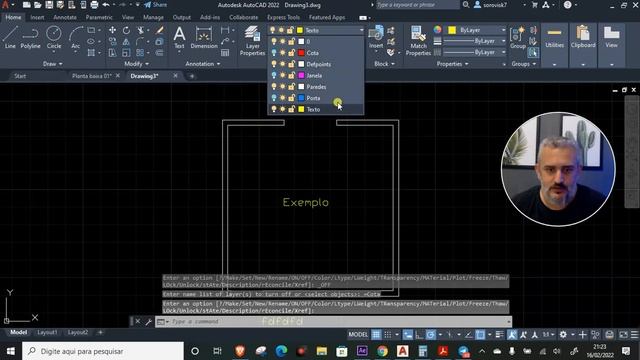The width and height of the screenshot is (640, 360).
Task: Select the Janela layer magenta color swatch
Action: 301,76
